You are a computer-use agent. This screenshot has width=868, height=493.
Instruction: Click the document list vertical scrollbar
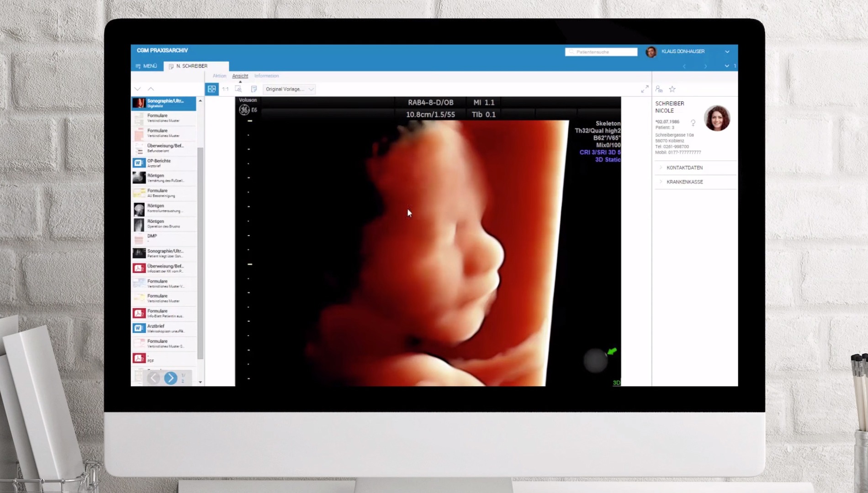point(200,251)
